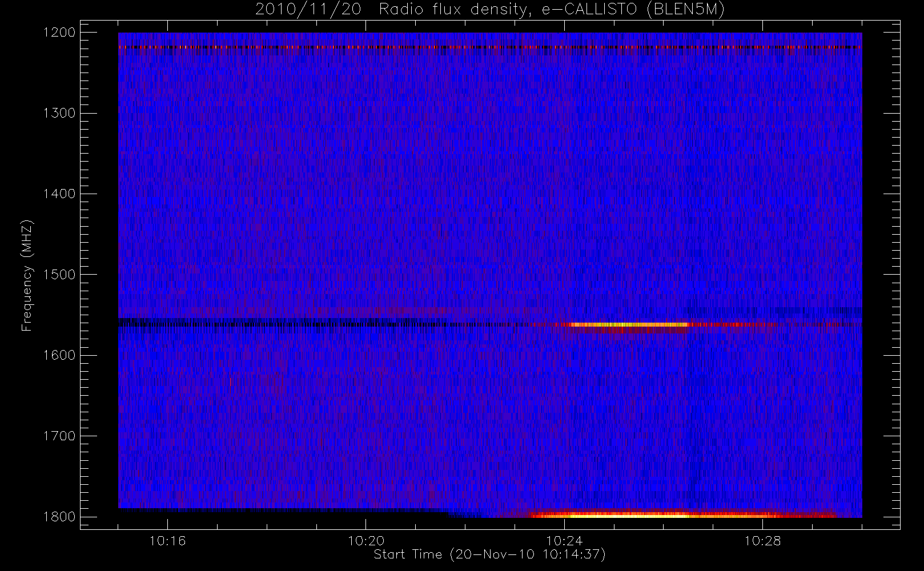Viewport: 924px width, 571px height.
Task: Select the 1200 frequency tick label
Action: [59, 33]
